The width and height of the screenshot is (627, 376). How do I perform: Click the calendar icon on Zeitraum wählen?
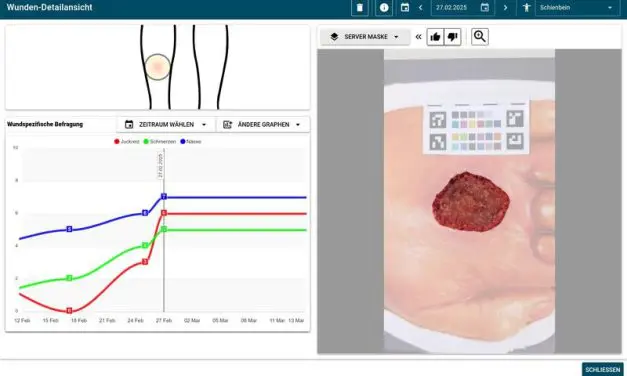129,124
